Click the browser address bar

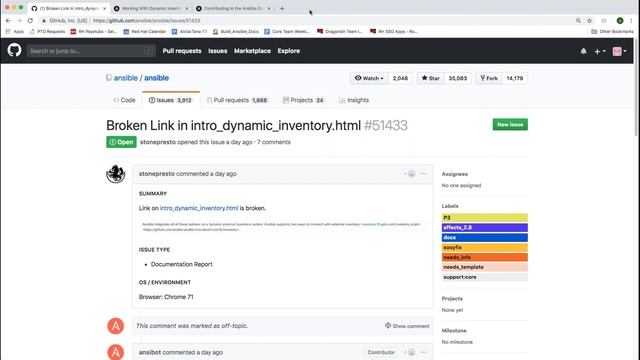click(306, 20)
